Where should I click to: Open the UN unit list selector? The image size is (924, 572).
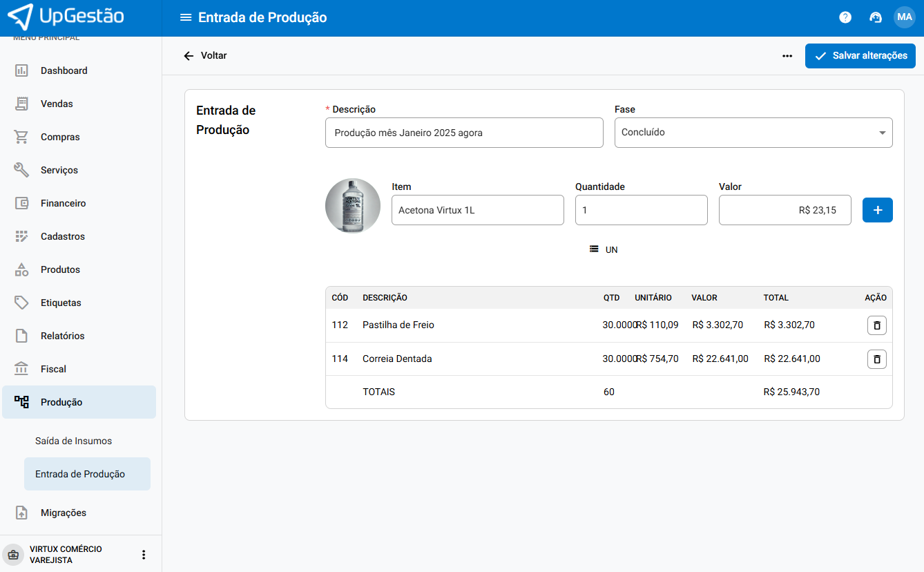click(x=604, y=249)
